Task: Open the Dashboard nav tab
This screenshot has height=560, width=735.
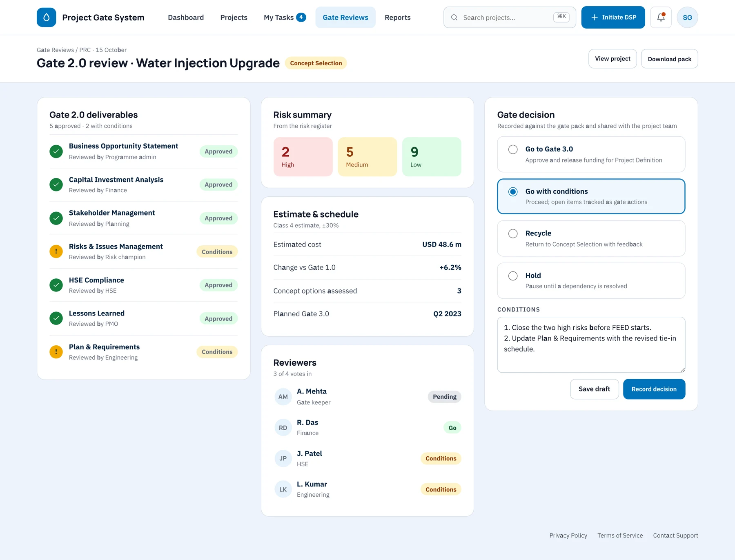Action: pos(186,18)
